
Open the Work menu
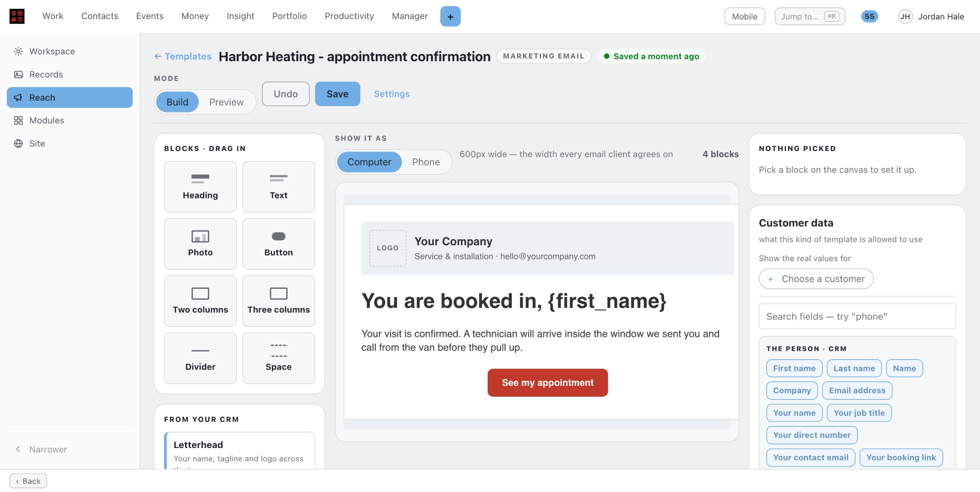53,16
